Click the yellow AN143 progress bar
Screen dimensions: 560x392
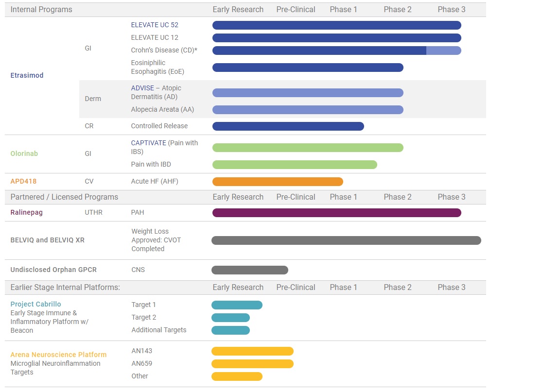(x=252, y=351)
